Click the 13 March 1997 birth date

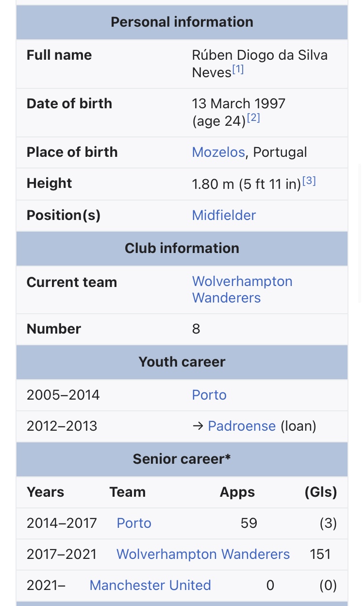click(239, 103)
